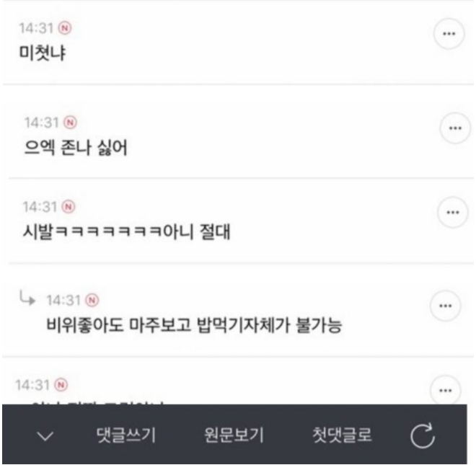Image resolution: width=476 pixels, height=465 pixels.
Task: Open more options for the partly hidden bottom comment
Action: click(x=445, y=390)
